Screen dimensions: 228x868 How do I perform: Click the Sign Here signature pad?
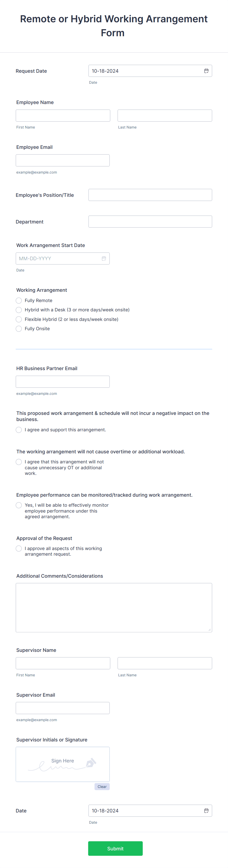(x=63, y=764)
